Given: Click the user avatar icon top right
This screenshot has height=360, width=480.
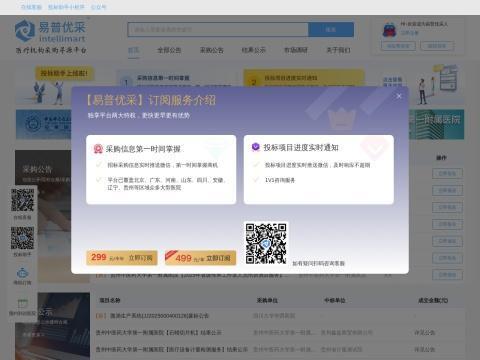Looking at the screenshot, I should (x=389, y=30).
